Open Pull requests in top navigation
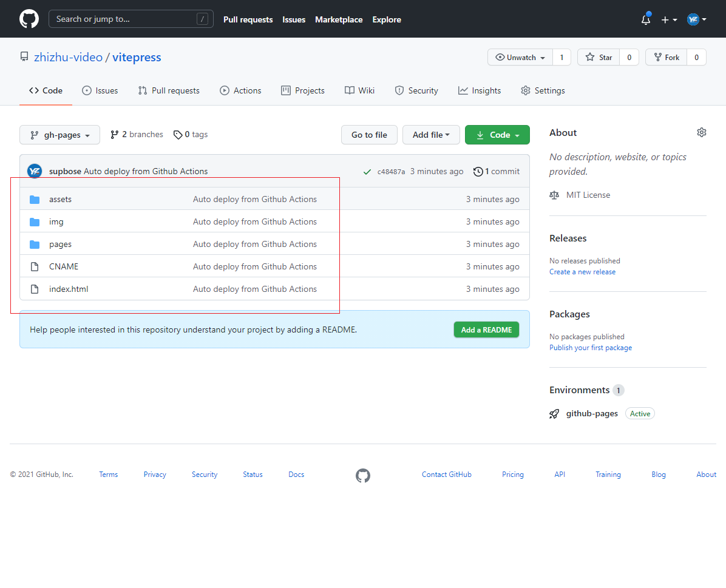Viewport: 726px width, 588px height. pos(248,19)
